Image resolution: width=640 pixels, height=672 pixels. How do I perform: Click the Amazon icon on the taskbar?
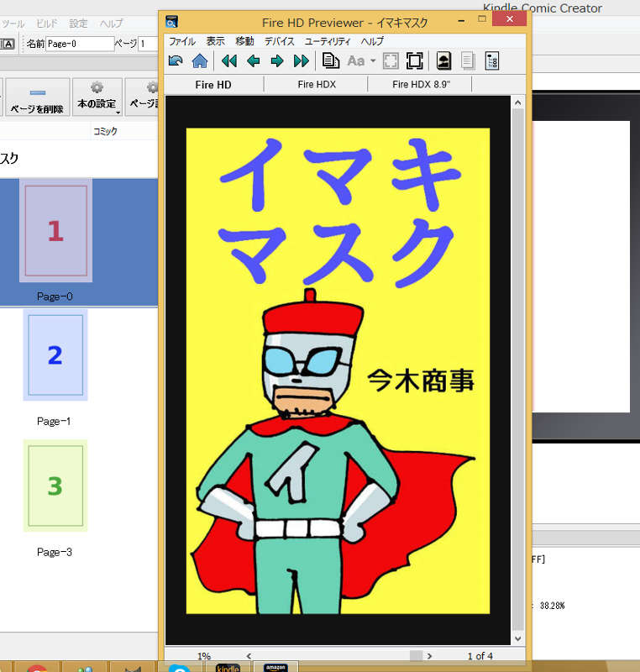click(x=275, y=667)
